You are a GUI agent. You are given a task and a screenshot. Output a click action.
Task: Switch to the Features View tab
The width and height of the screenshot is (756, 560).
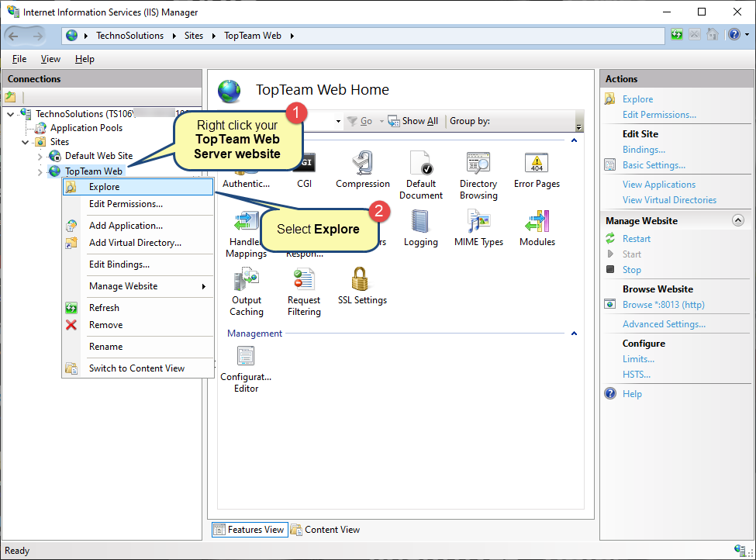[x=250, y=530]
